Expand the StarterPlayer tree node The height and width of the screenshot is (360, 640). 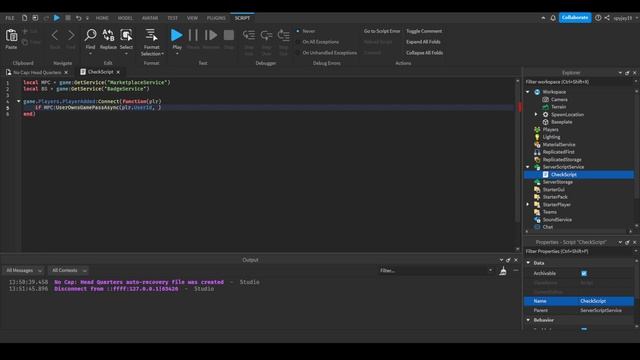click(528, 204)
